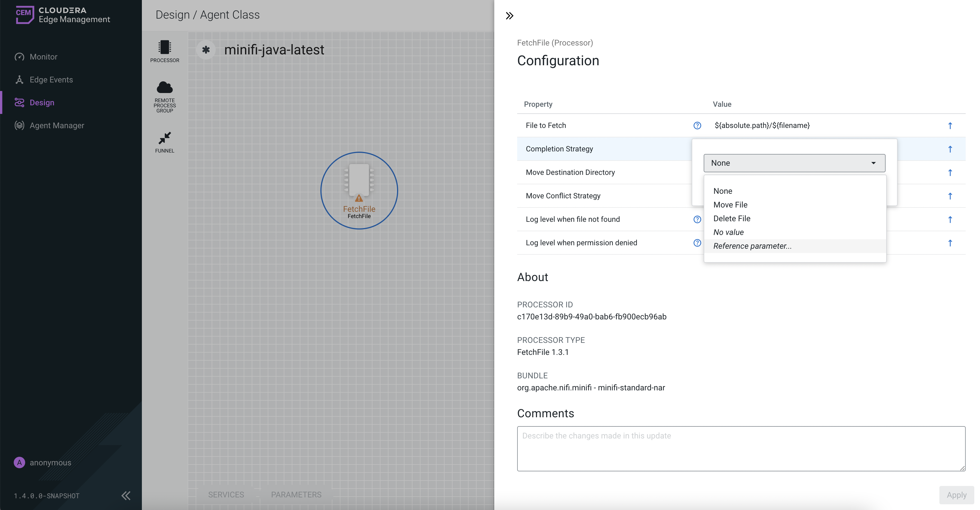Click the up arrow on the File to Fetch row
Viewport: 980px width, 510px height.
950,126
